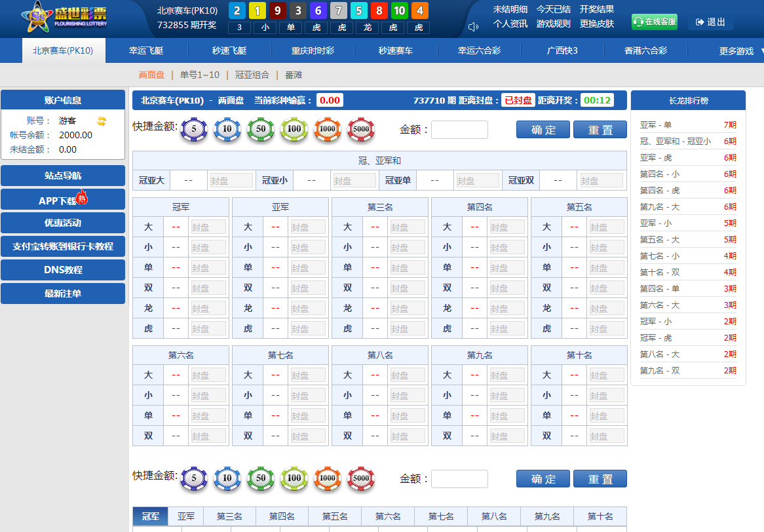Image resolution: width=764 pixels, height=532 pixels.
Task: Switch to the 幸运飞艇 game tab
Action: click(x=146, y=50)
